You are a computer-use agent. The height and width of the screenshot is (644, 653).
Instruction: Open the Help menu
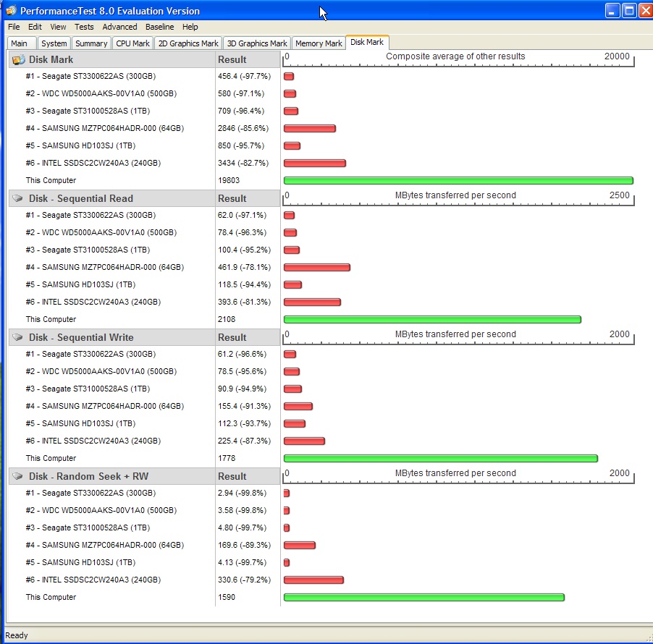(x=190, y=27)
